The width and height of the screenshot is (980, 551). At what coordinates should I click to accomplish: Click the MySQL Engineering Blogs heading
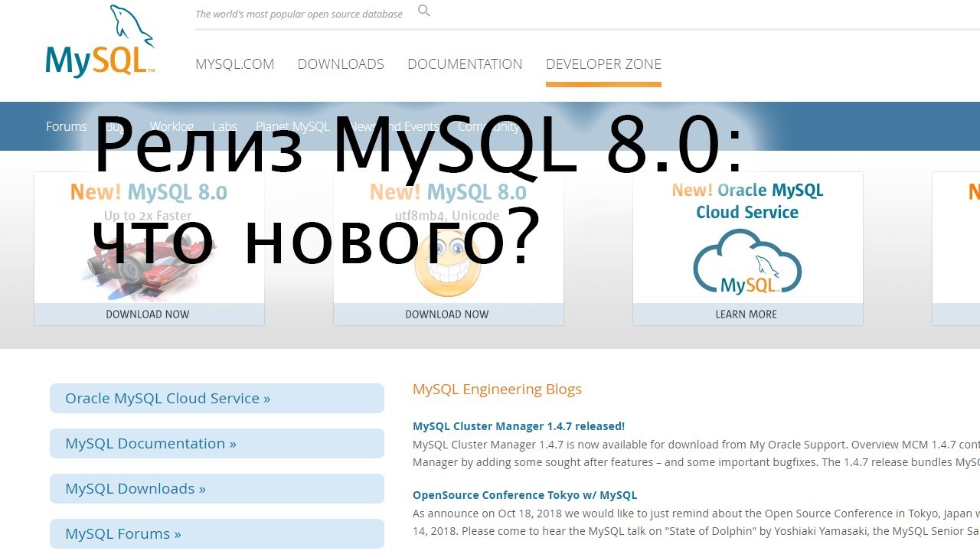[x=497, y=390]
